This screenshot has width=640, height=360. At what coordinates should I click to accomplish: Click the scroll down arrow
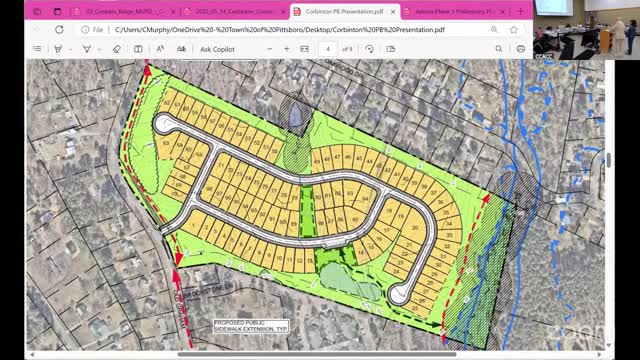pos(609,345)
